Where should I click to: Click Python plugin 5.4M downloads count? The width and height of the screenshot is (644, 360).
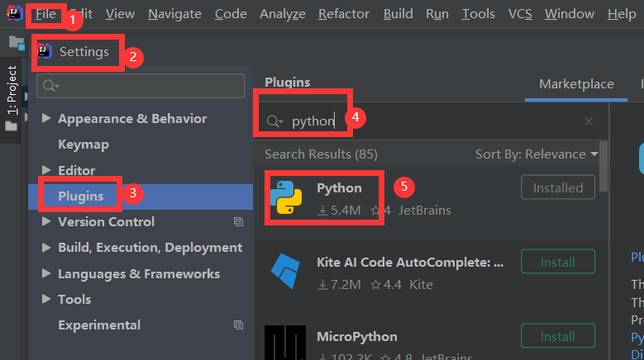click(x=339, y=211)
